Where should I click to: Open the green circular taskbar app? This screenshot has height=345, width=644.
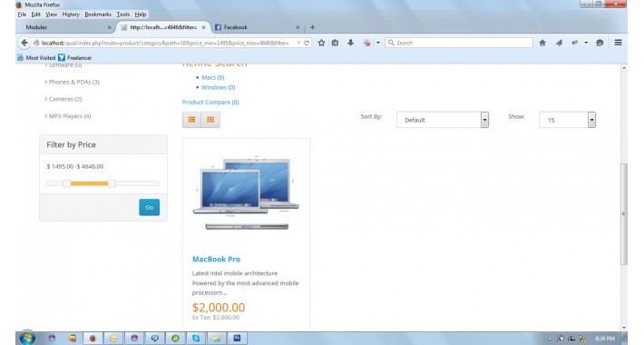175,338
